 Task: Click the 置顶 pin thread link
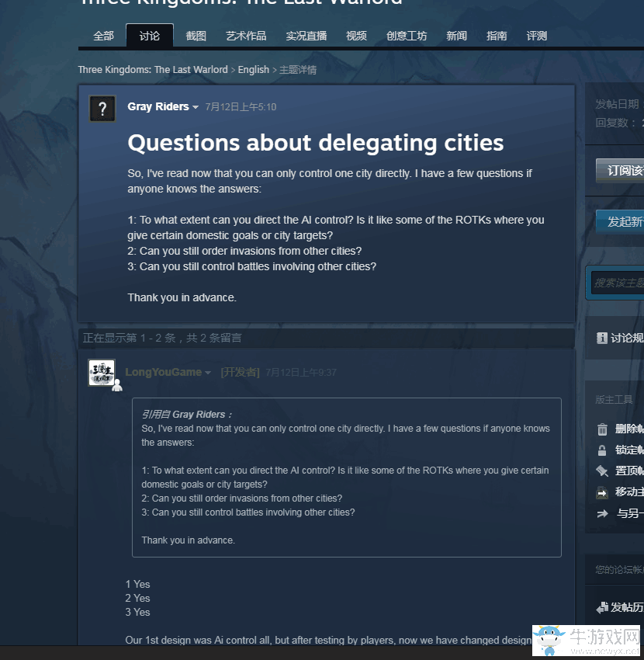click(629, 471)
